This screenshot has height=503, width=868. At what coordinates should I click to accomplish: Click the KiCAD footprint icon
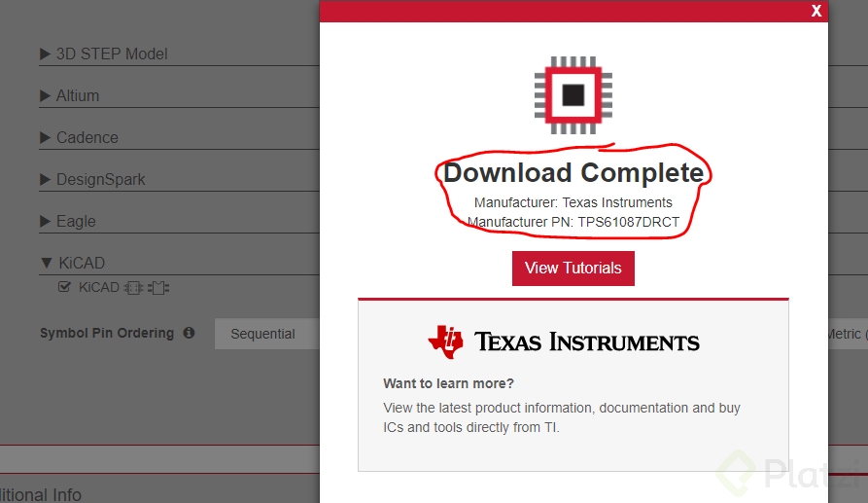(x=158, y=288)
